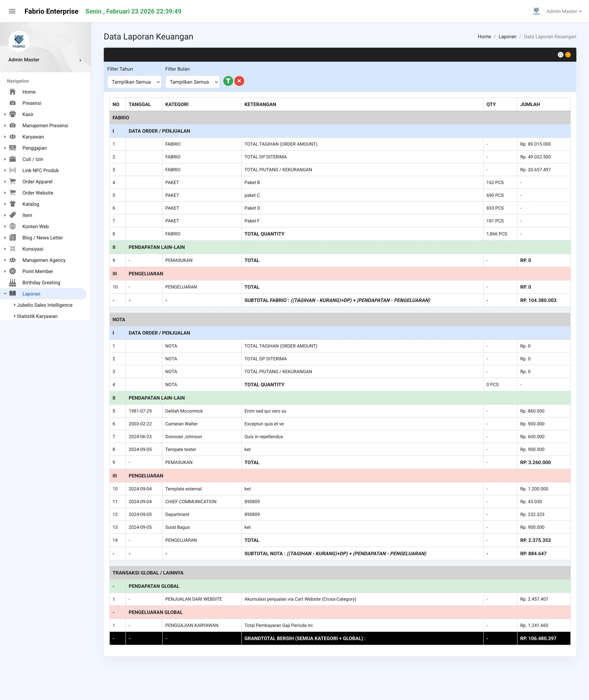Expand the Admin Master sidebar profile arrow

point(80,60)
